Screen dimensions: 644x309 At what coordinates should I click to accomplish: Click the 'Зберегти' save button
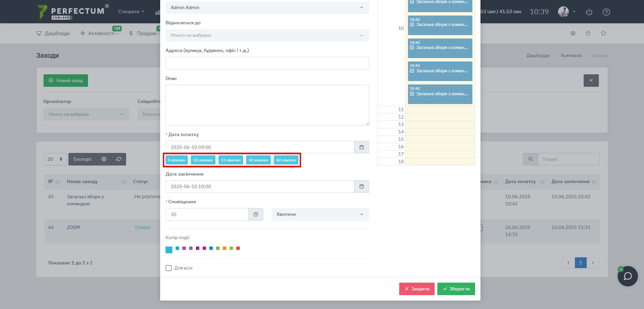(x=456, y=289)
